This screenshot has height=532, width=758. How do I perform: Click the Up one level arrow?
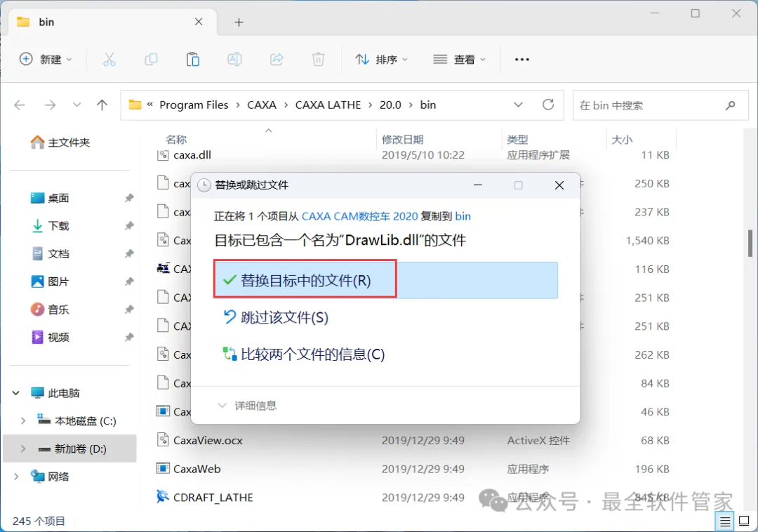(x=102, y=105)
